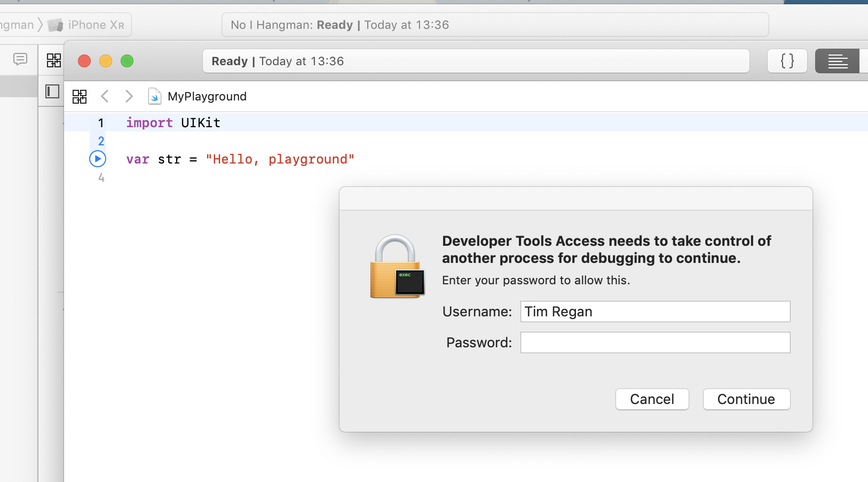Click the iPhone XR simulator device icon
The height and width of the screenshot is (482, 868).
pyautogui.click(x=56, y=25)
